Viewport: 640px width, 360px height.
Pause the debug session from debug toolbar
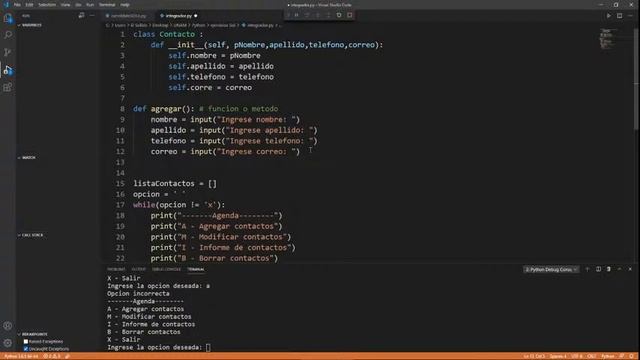click(x=297, y=15)
